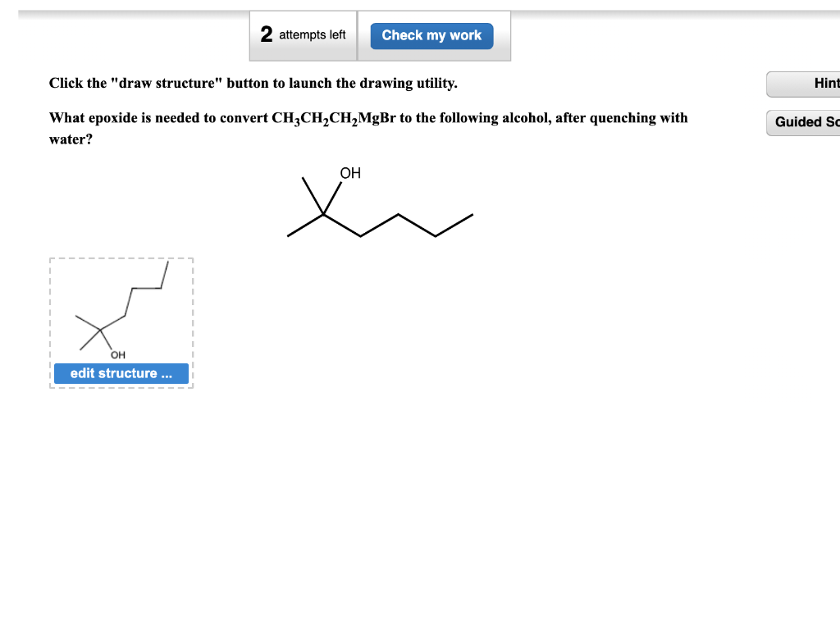Open the edit structure dialog
This screenshot has width=840, height=634.
pos(121,373)
